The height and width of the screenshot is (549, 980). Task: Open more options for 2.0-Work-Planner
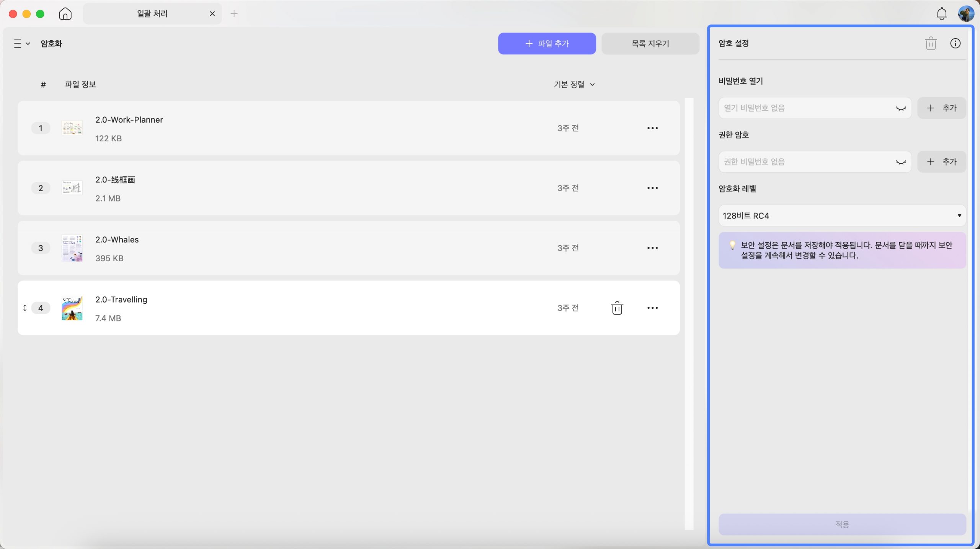pyautogui.click(x=652, y=128)
